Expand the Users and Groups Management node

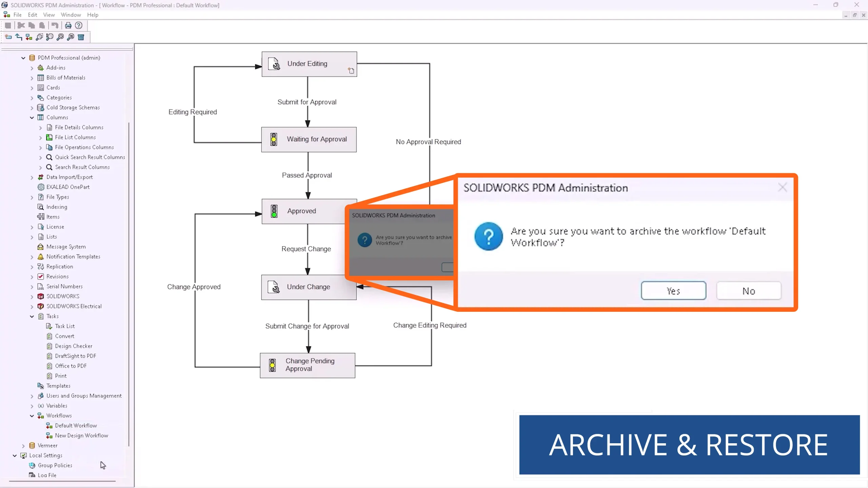point(32,396)
